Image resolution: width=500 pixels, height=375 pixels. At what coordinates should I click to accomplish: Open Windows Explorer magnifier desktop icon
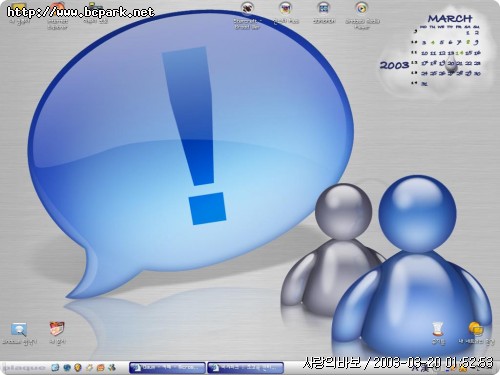tap(19, 333)
